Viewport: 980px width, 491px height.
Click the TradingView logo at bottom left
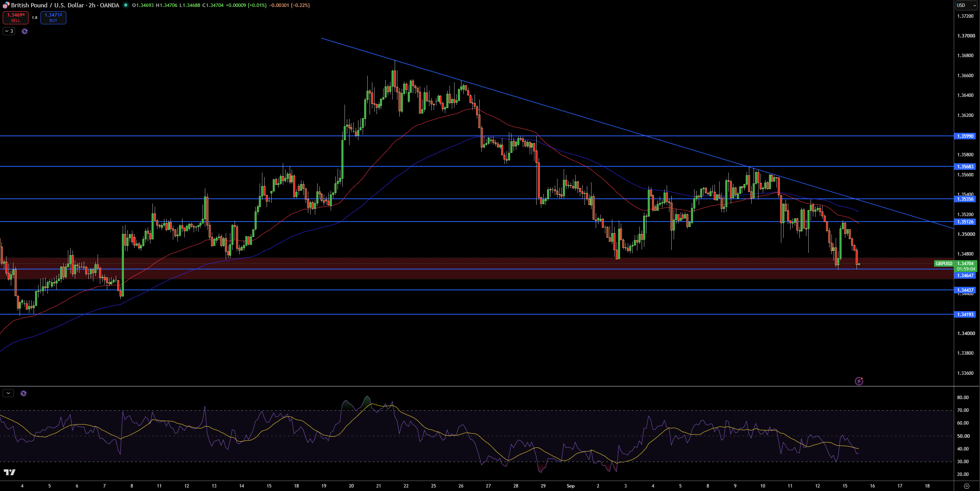coord(10,472)
